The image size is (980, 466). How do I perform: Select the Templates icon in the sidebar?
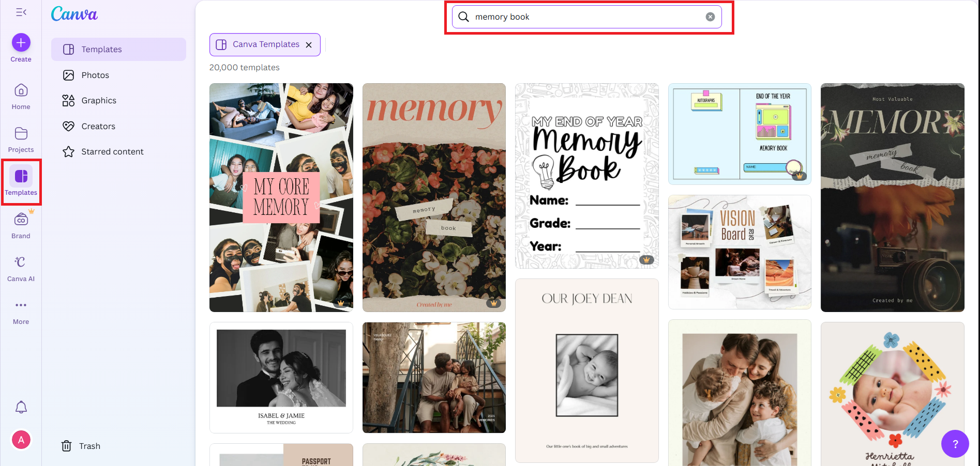21,176
